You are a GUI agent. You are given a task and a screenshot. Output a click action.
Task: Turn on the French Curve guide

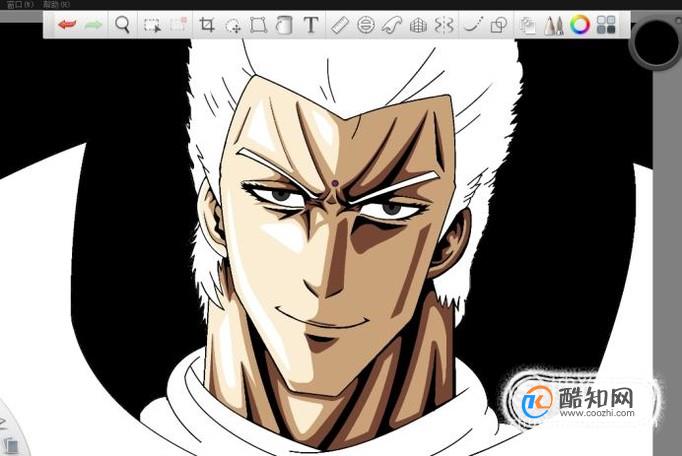tap(392, 25)
